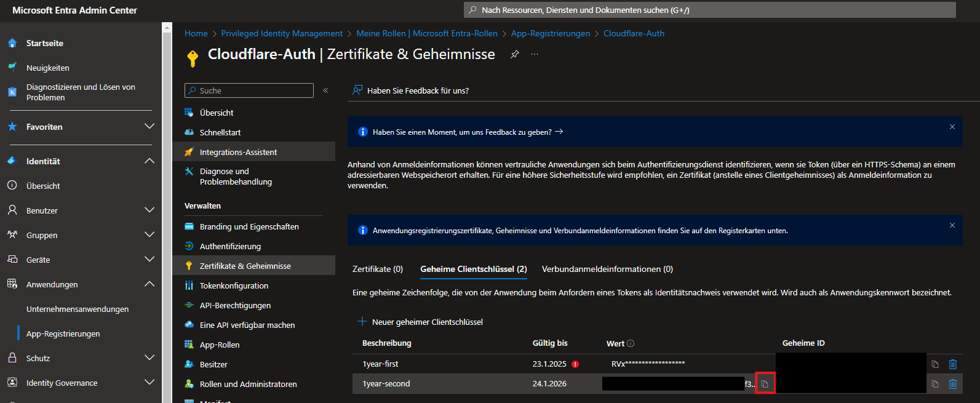Go to Home breadcrumb
This screenshot has height=403, width=980.
(196, 33)
